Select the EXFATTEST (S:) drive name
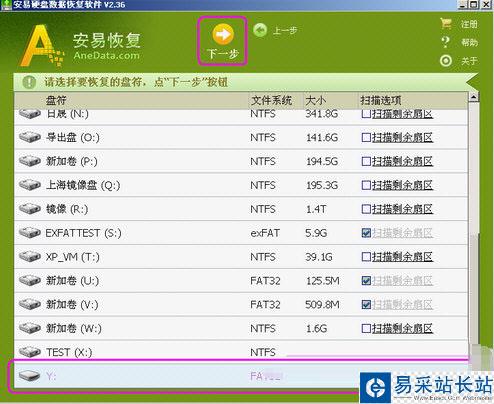This screenshot has height=404, width=494. (x=83, y=233)
